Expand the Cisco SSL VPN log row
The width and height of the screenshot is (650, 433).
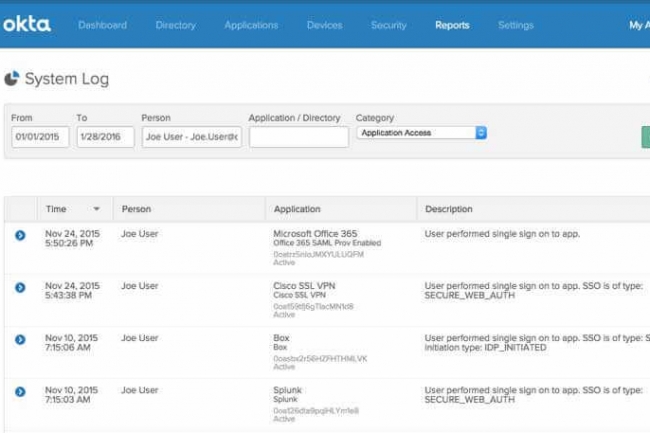[20, 287]
